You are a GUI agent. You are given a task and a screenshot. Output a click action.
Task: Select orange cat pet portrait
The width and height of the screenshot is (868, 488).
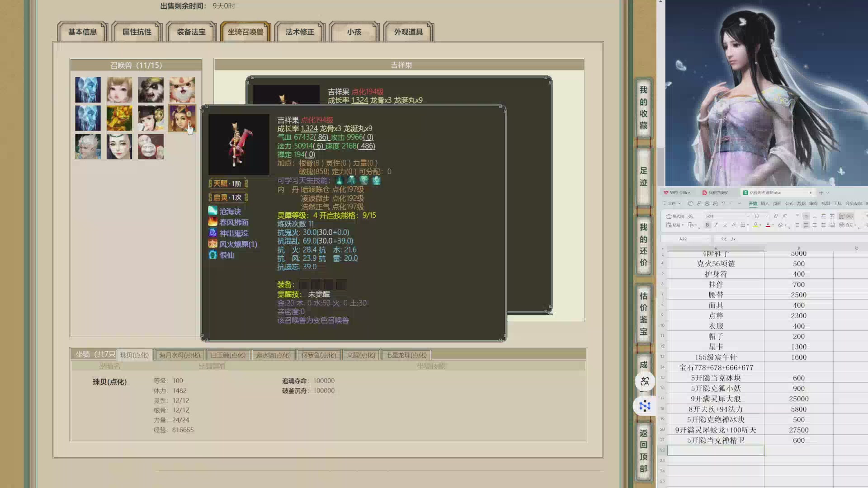point(182,89)
